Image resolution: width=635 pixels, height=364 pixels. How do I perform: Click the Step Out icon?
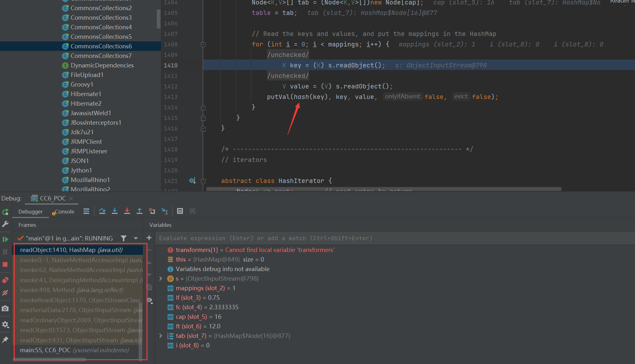[x=140, y=211]
